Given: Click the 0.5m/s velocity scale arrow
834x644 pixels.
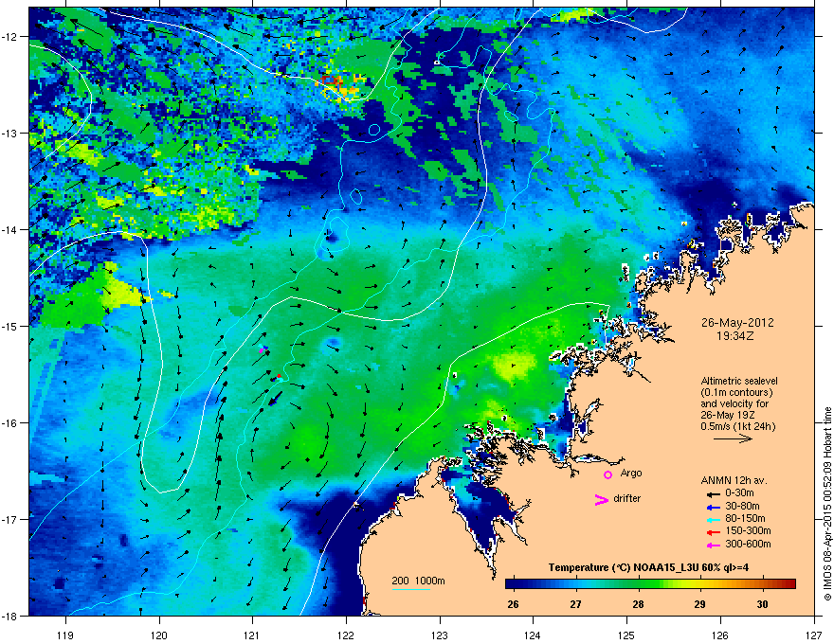Looking at the screenshot, I should (733, 438).
